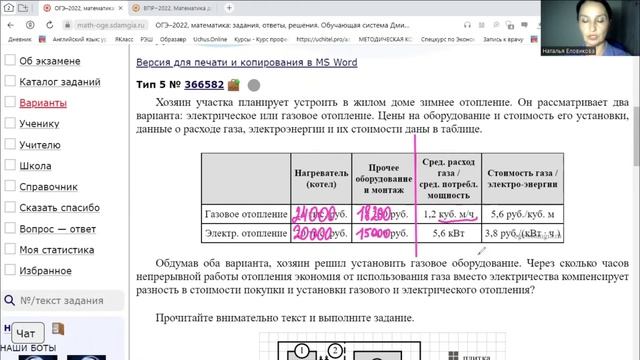Tick the checkbox beside Моя статистика
The image size is (640, 360).
(10, 249)
